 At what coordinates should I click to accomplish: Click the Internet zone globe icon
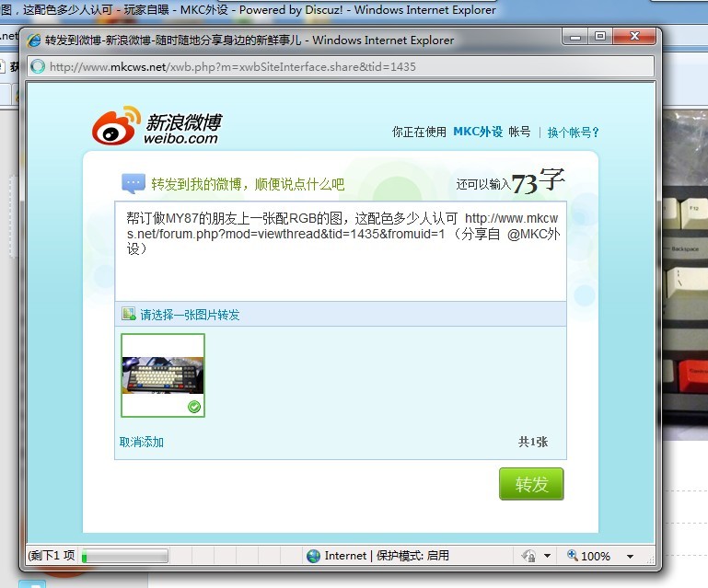click(313, 556)
